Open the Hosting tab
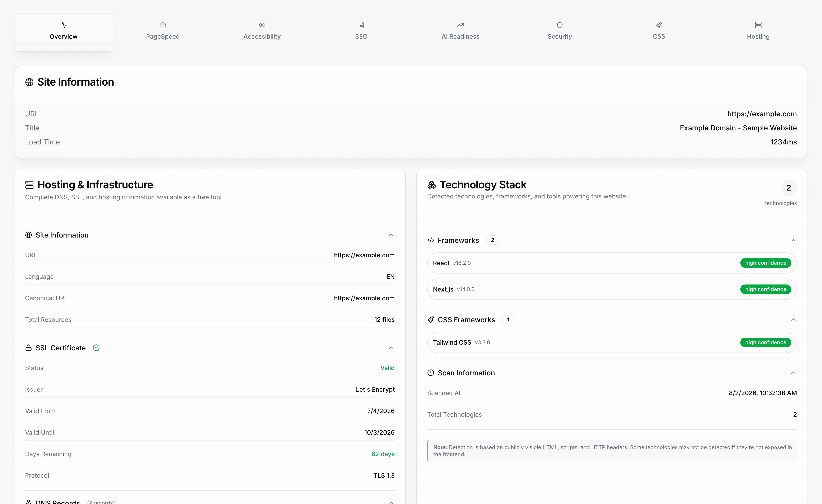Viewport: 822px width, 504px height. pyautogui.click(x=758, y=33)
